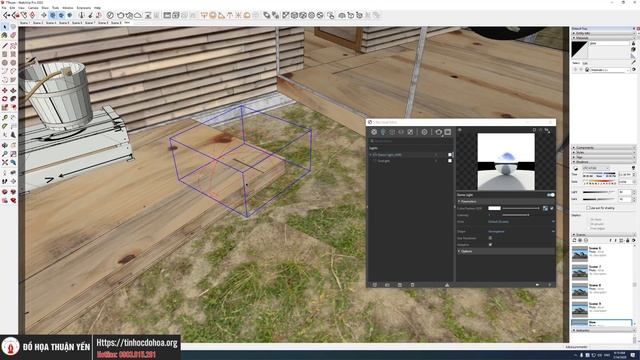Click the V-Ray cloud render icon
Viewport: 640px width, 360px height.
138,15
